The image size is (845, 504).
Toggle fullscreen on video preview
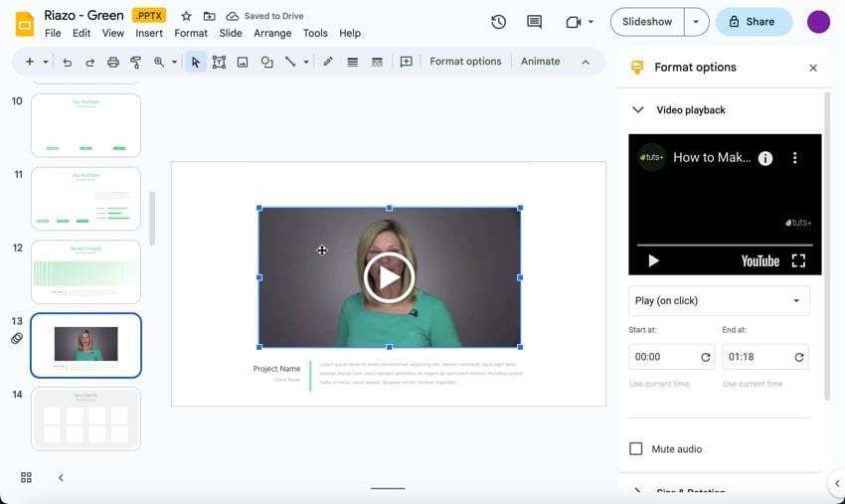(x=798, y=260)
